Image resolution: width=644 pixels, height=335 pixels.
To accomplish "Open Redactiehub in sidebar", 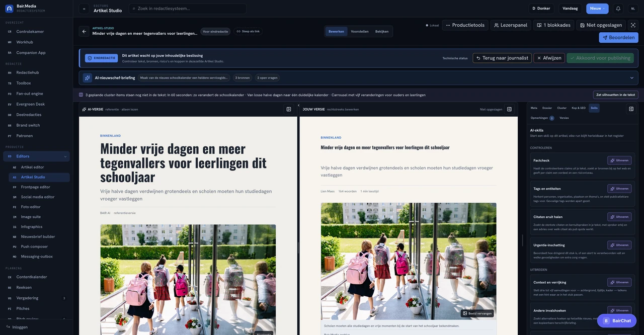I will click(x=36, y=72).
